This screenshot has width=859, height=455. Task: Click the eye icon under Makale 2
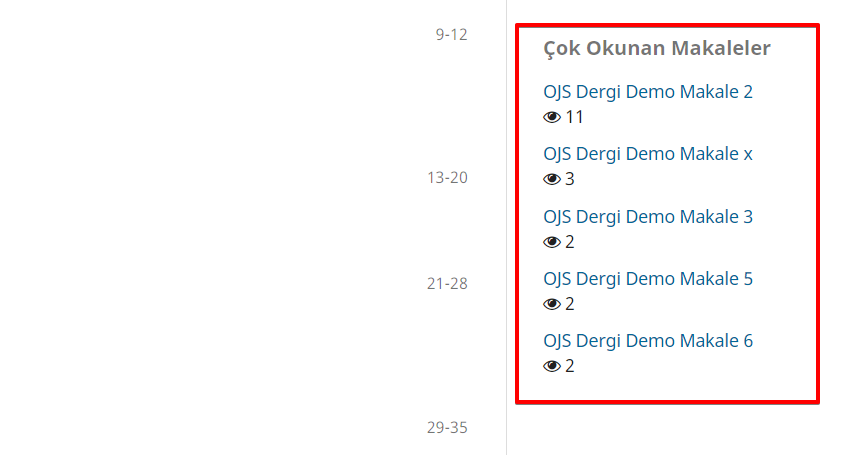pos(552,117)
